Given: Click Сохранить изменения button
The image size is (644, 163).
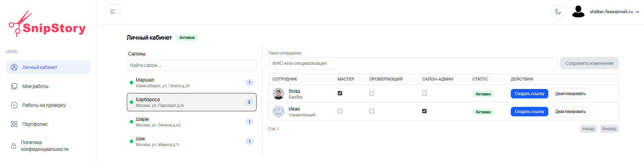Looking at the screenshot, I should [590, 63].
